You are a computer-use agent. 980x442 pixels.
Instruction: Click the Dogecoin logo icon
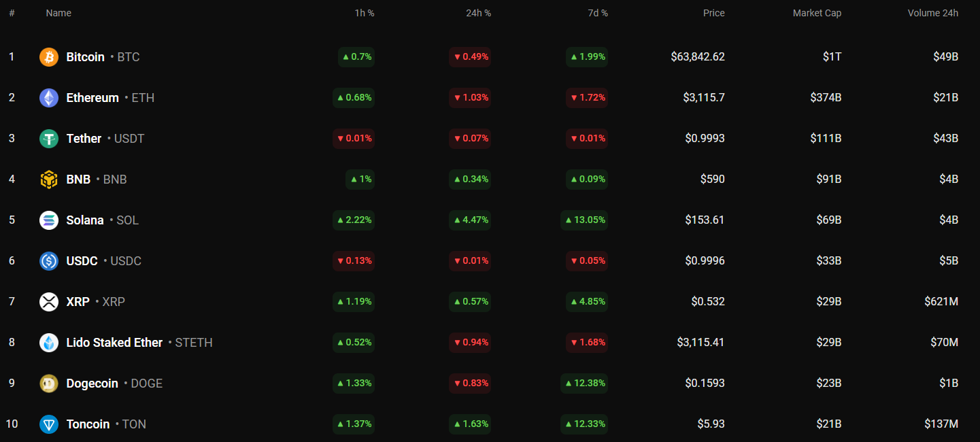click(49, 384)
